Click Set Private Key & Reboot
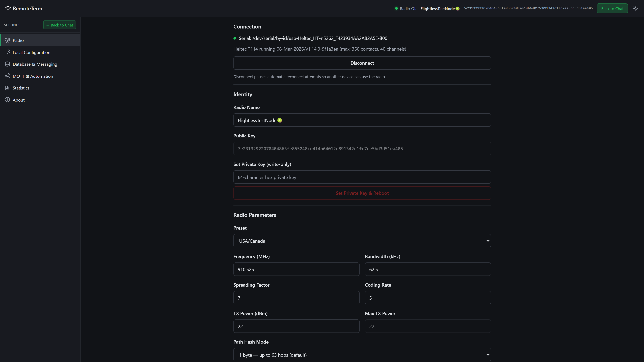 [x=362, y=193]
